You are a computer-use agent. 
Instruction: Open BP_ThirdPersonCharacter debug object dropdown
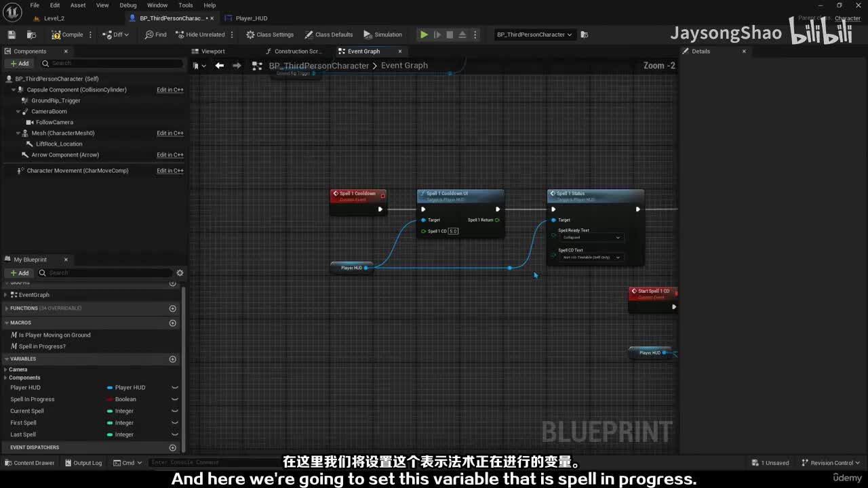534,35
